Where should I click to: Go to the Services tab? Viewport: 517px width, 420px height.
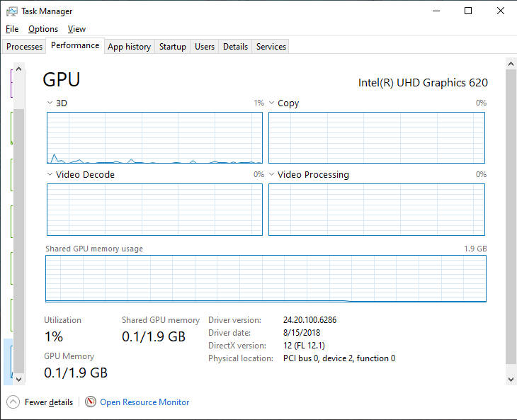pyautogui.click(x=271, y=47)
